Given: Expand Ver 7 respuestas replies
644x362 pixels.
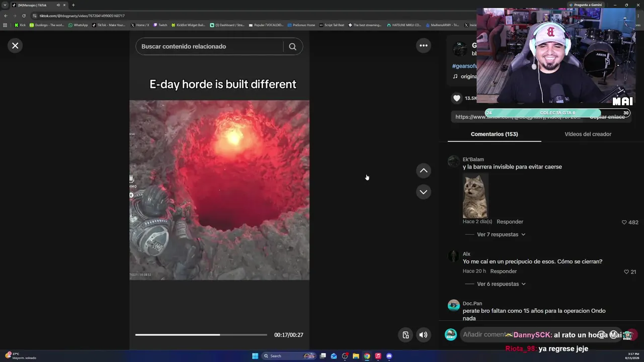Looking at the screenshot, I should pos(501,234).
